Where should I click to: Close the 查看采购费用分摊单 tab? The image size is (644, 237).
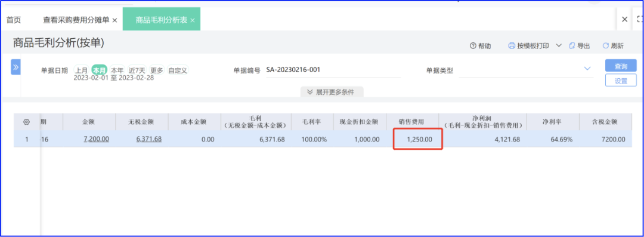click(x=115, y=20)
